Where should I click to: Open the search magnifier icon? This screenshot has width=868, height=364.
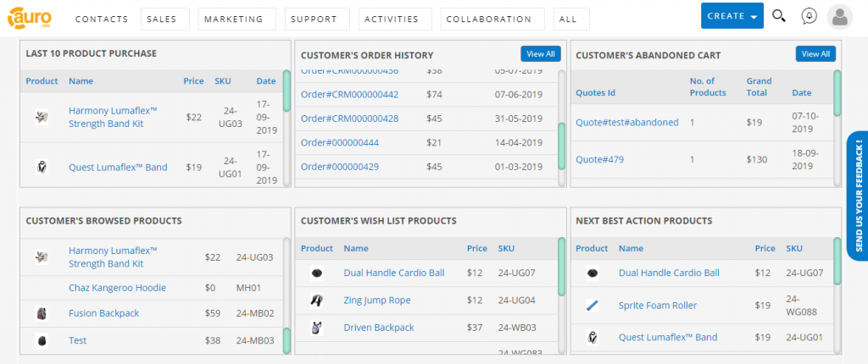tap(779, 16)
